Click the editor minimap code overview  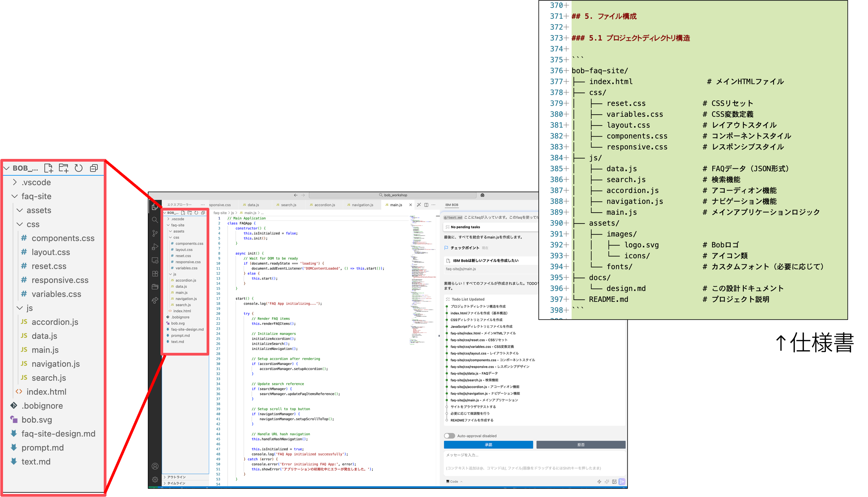pos(422,280)
